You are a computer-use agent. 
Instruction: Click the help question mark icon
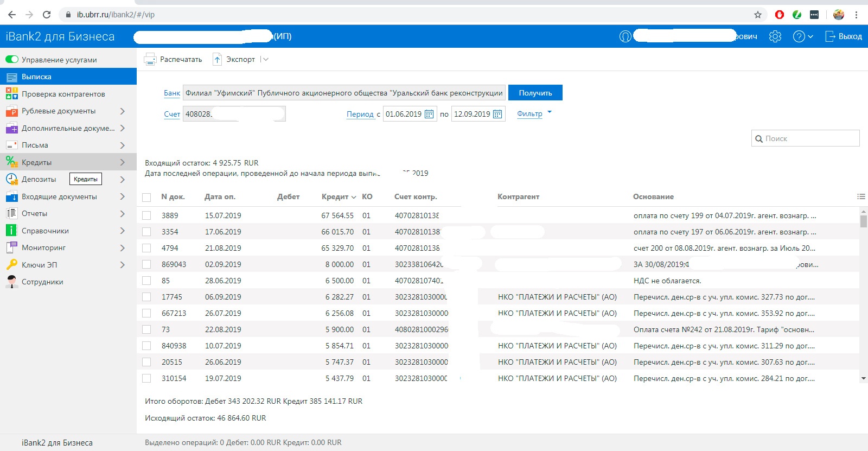click(x=799, y=36)
